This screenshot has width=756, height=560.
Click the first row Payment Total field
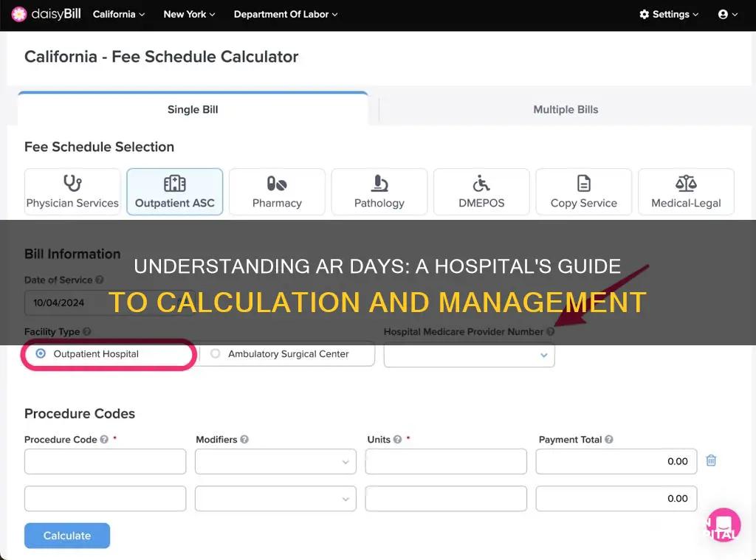tap(616, 461)
